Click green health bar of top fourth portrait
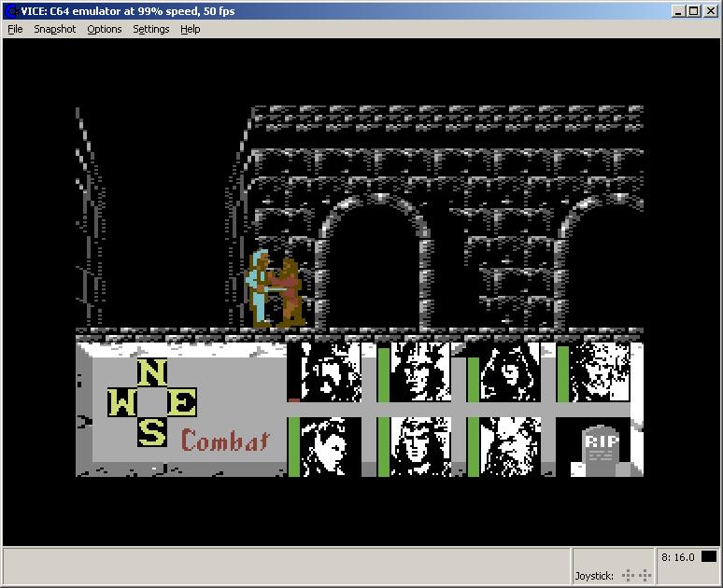This screenshot has height=588, width=723. [563, 374]
